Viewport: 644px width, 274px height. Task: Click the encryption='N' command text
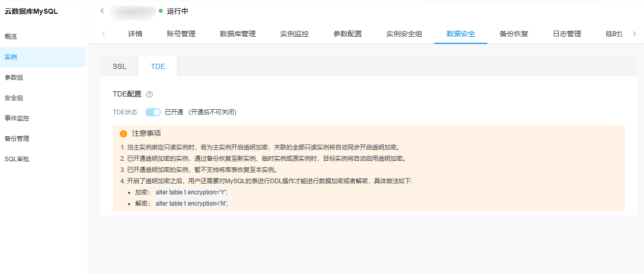coord(191,204)
